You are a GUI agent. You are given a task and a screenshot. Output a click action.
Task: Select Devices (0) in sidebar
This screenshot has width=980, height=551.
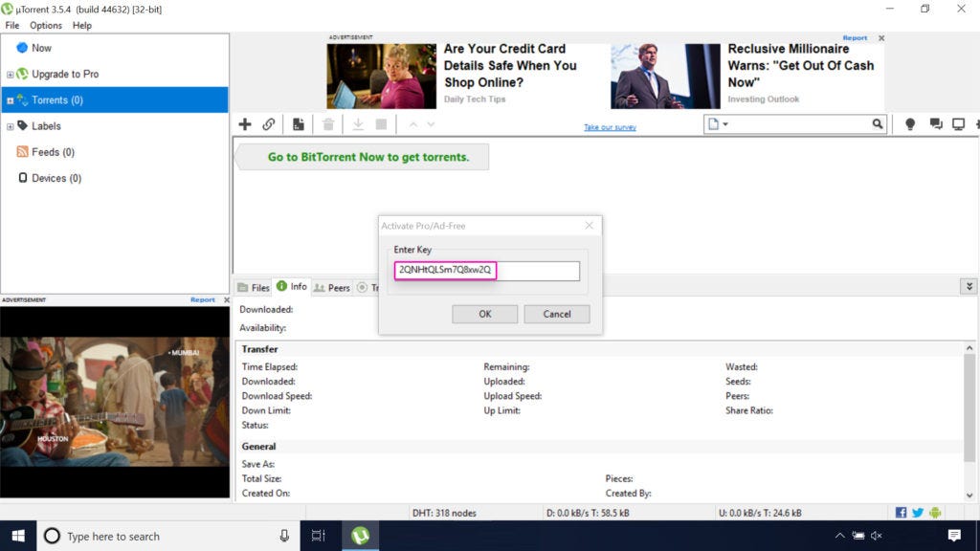click(56, 179)
